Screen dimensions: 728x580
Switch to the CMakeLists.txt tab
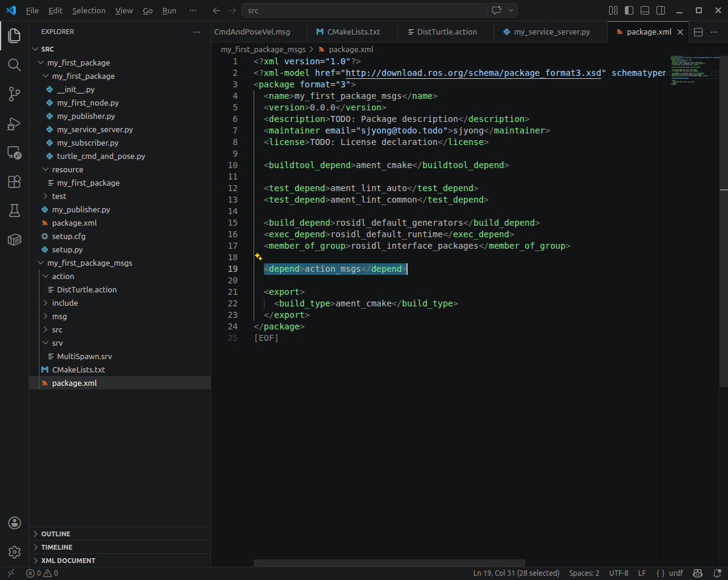352,32
